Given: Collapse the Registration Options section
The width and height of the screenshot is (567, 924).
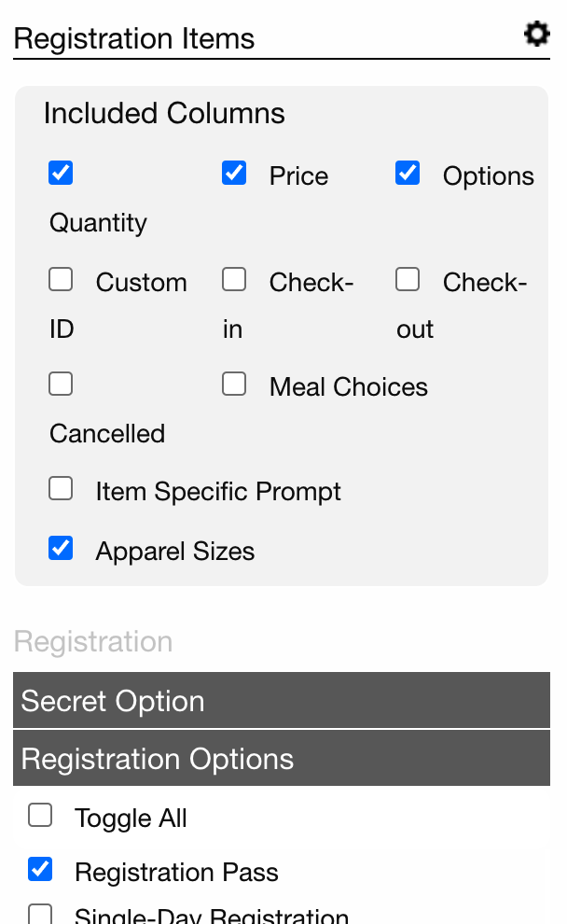Looking at the screenshot, I should 282,759.
